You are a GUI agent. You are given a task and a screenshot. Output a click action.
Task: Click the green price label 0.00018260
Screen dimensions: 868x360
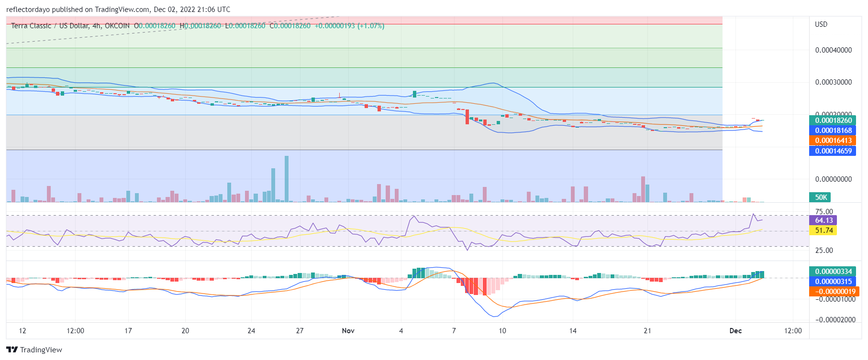coord(833,120)
